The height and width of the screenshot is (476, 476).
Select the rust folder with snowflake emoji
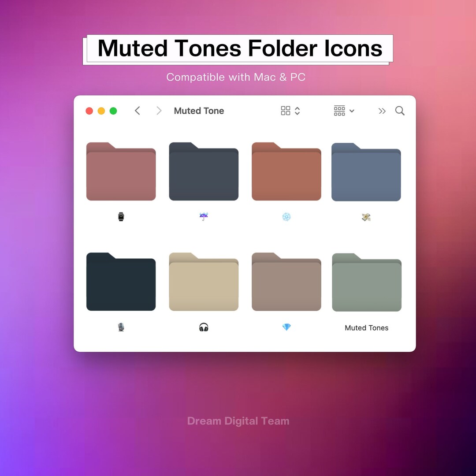pos(286,171)
